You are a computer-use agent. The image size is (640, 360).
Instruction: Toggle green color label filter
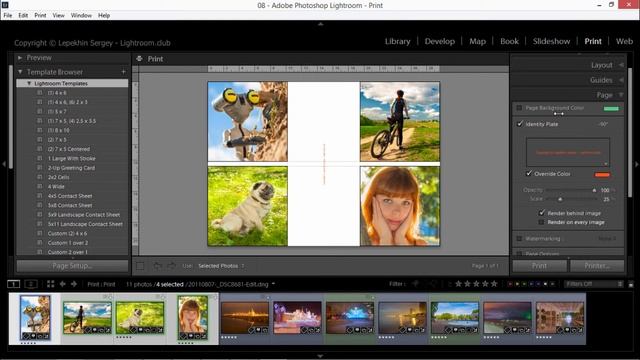point(524,284)
